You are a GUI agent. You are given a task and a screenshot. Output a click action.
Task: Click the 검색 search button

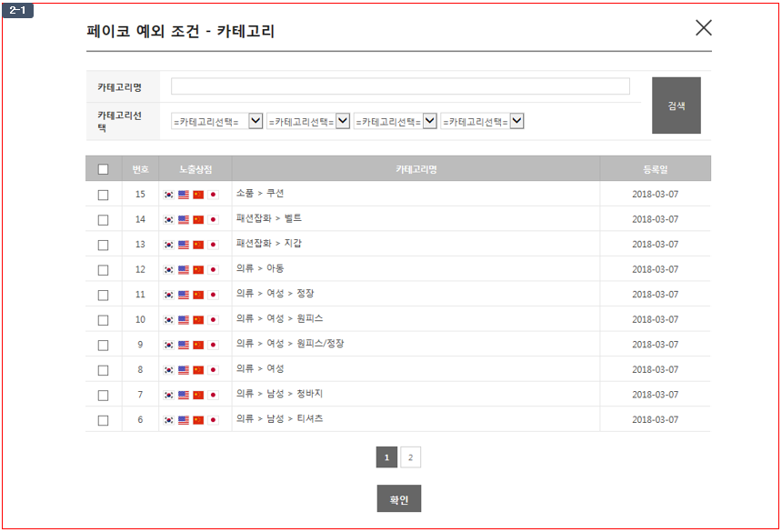pos(677,105)
